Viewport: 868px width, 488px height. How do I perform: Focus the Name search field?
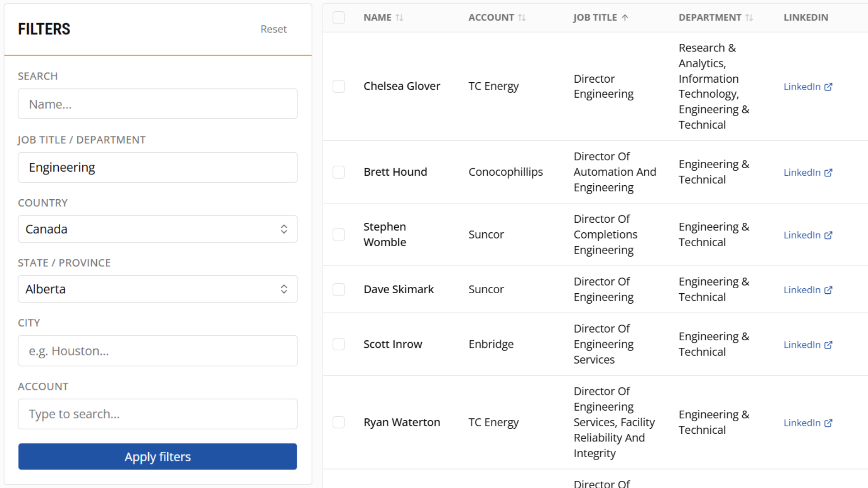(158, 104)
